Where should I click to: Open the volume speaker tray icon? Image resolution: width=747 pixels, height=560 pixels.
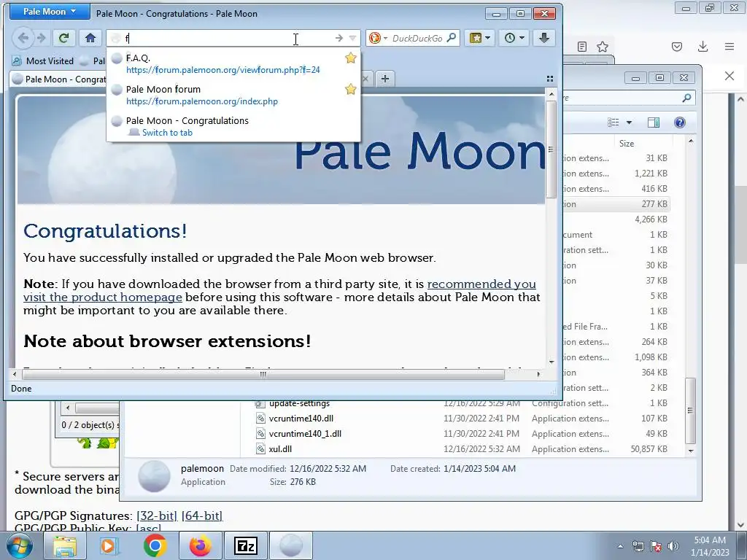click(x=673, y=547)
